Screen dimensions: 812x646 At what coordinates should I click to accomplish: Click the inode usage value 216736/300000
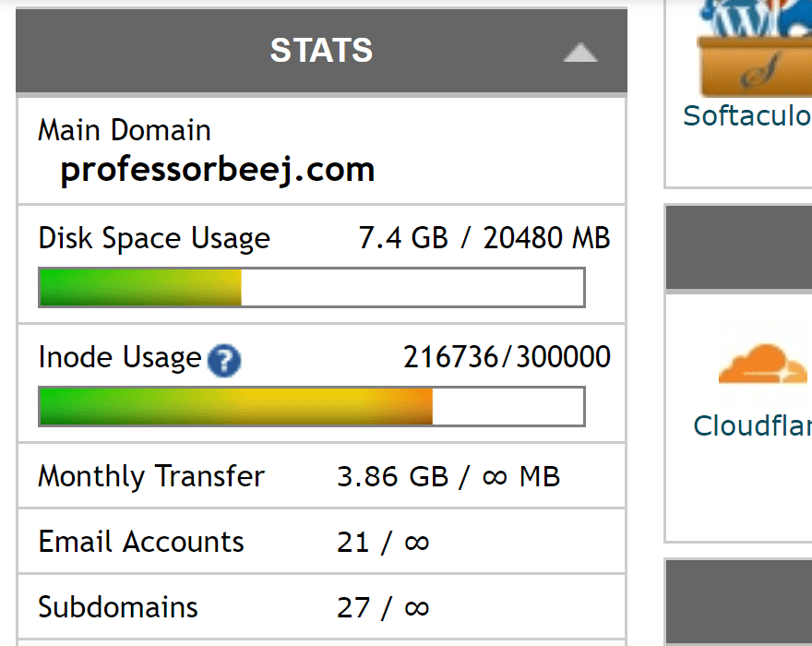[507, 357]
